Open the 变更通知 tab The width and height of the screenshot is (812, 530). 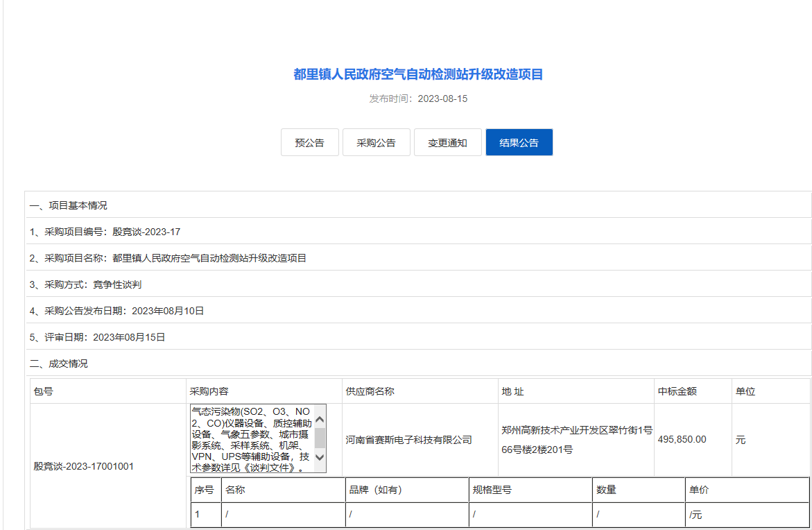click(x=447, y=142)
